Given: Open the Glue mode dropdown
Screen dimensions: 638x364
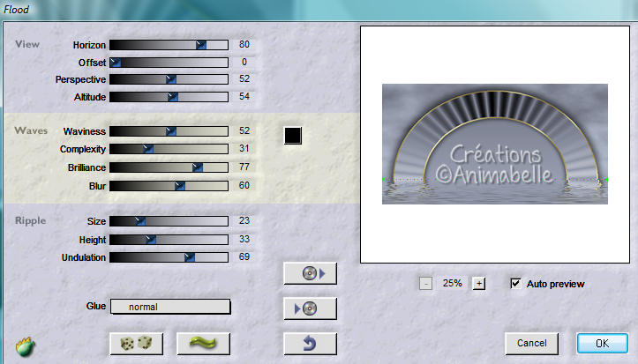Looking at the screenshot, I should coord(170,307).
